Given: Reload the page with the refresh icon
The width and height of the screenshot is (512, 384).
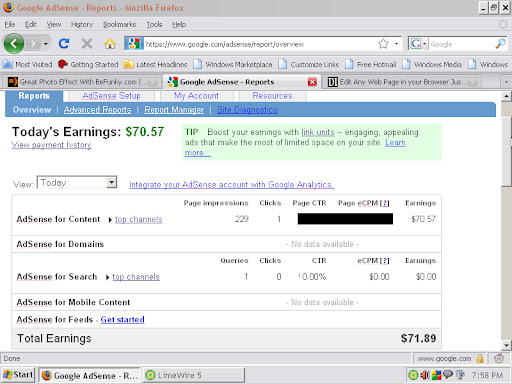Looking at the screenshot, I should 64,44.
